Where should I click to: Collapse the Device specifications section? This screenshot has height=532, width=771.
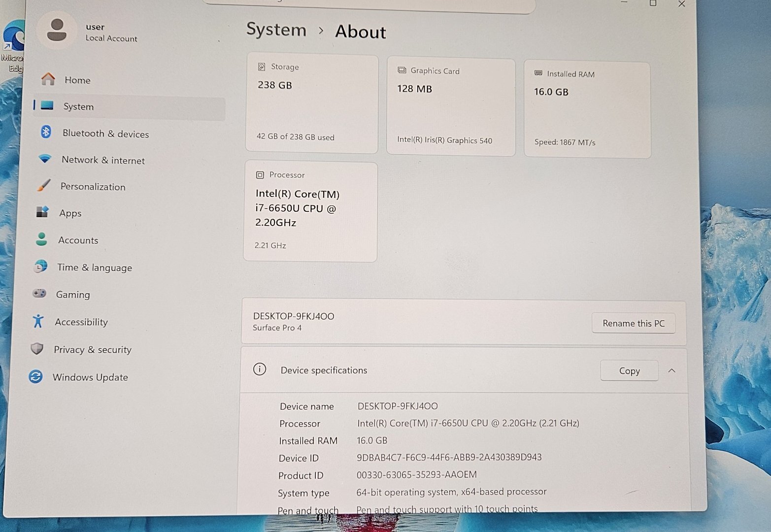click(672, 370)
